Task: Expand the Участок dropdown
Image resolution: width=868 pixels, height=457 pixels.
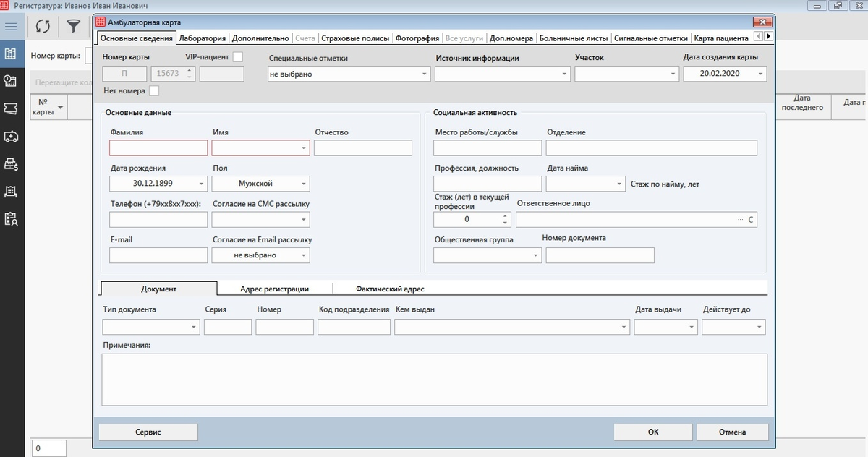Action: (x=673, y=74)
